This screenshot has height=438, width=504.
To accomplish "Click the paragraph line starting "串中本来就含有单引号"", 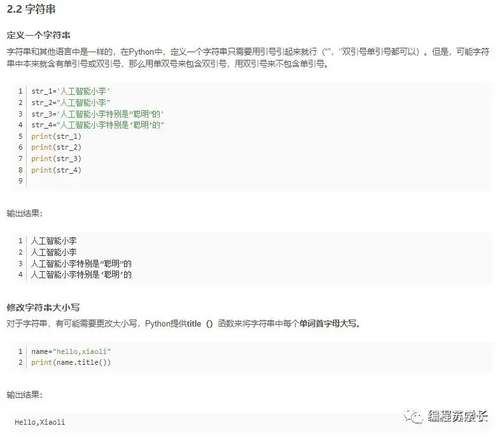I will [168, 64].
